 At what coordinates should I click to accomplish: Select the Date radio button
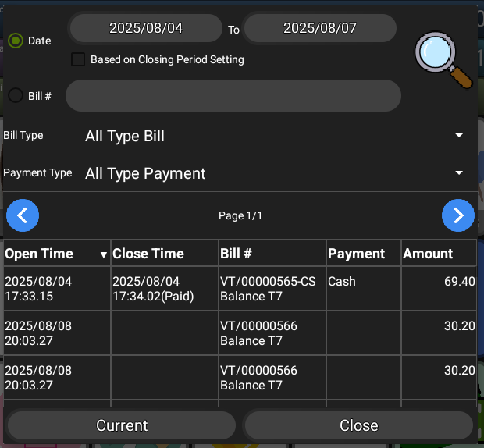pos(16,41)
